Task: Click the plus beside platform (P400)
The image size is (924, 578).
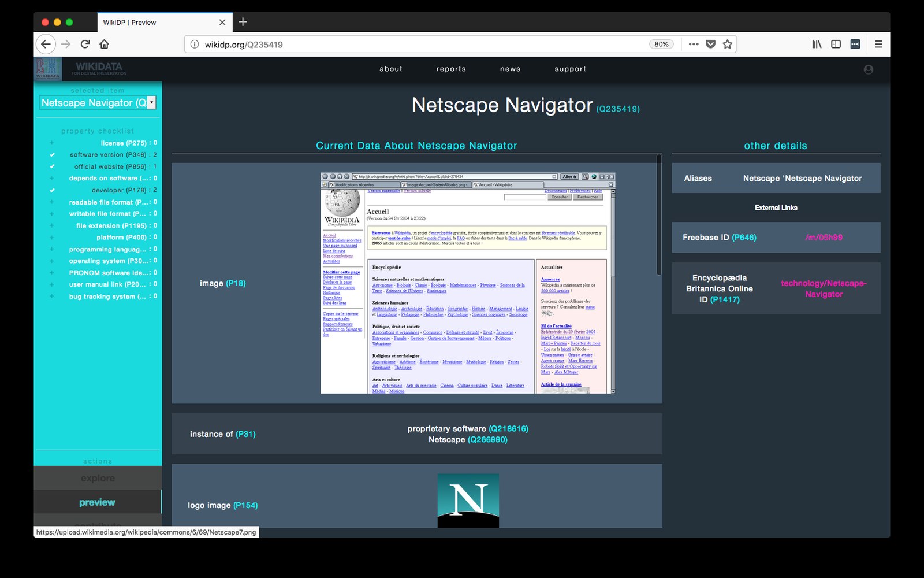Action: pyautogui.click(x=51, y=238)
